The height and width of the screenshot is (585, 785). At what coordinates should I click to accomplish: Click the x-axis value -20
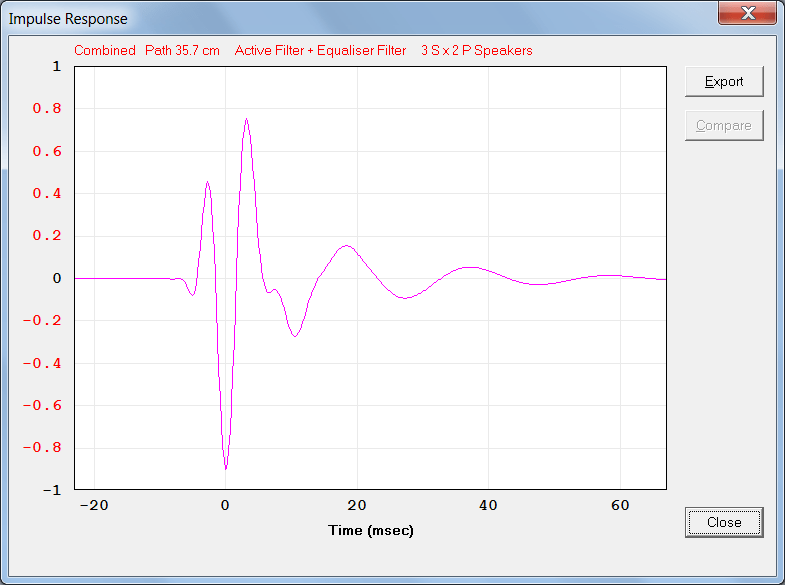point(94,505)
